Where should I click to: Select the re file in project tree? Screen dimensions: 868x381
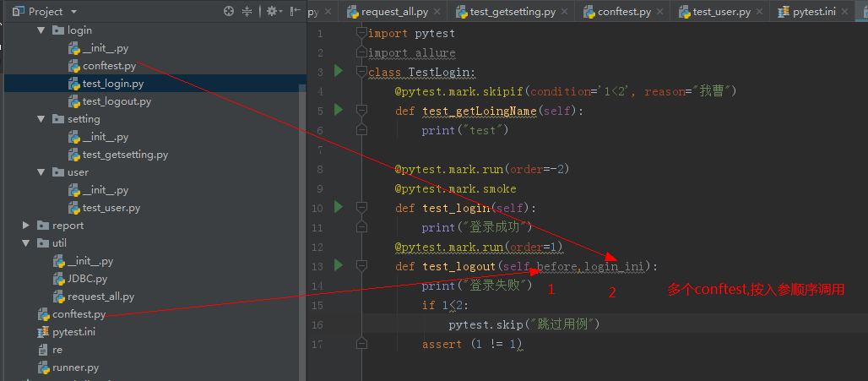click(57, 350)
